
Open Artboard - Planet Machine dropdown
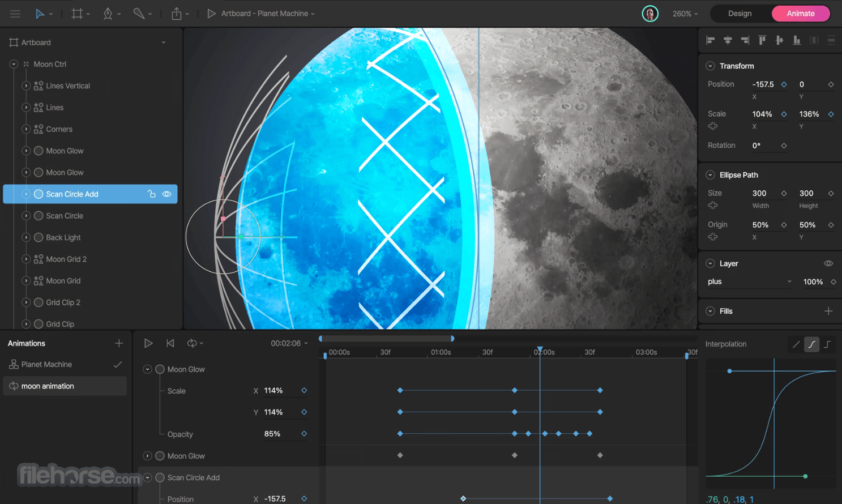(x=268, y=14)
